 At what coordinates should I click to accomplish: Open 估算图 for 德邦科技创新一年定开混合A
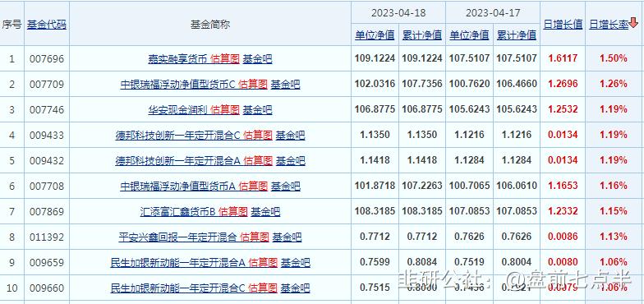click(258, 161)
